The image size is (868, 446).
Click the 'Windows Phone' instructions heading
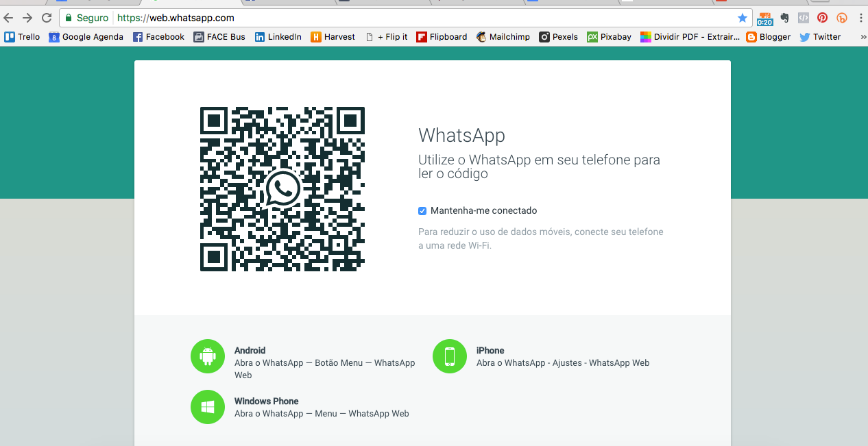(x=267, y=401)
